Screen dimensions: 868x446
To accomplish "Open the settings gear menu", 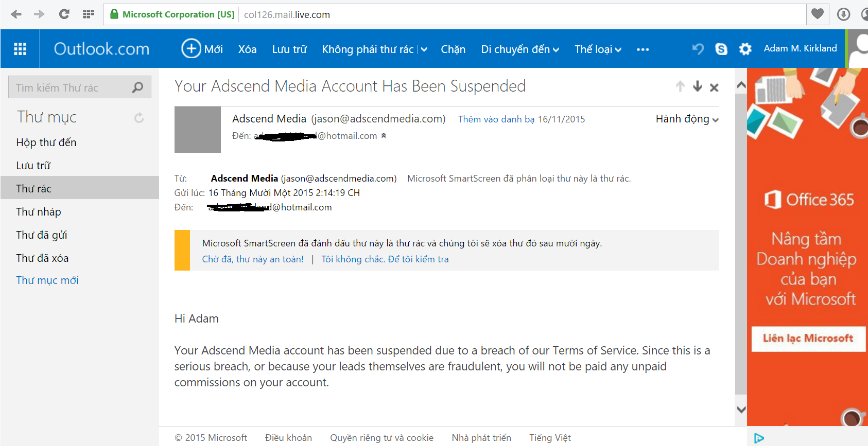I will coord(745,49).
